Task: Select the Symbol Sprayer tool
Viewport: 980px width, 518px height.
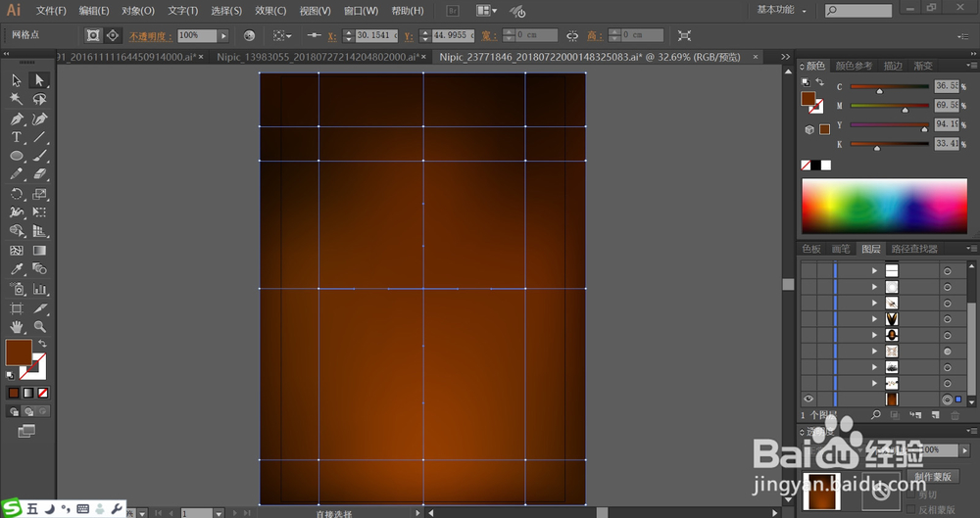Action: 17,289
